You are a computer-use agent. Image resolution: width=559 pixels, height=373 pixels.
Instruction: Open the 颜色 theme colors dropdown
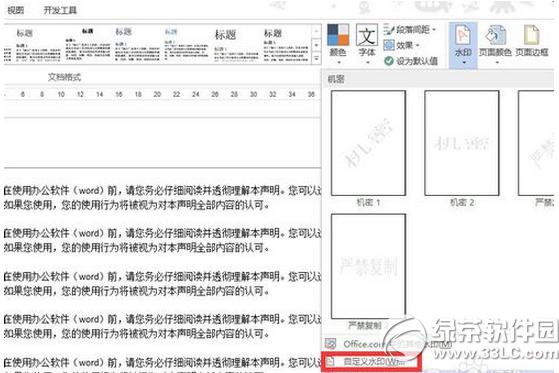(x=338, y=44)
